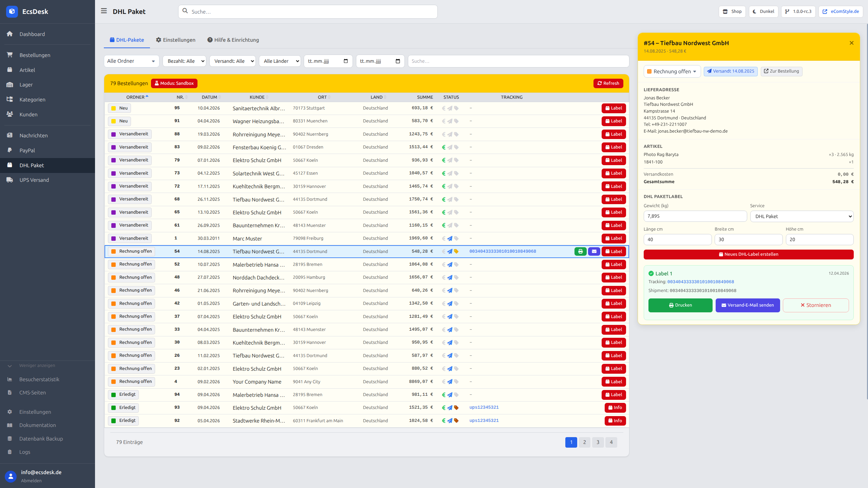Open folder dropdown Neu of order 95
This screenshot has height=488, width=868.
[119, 108]
